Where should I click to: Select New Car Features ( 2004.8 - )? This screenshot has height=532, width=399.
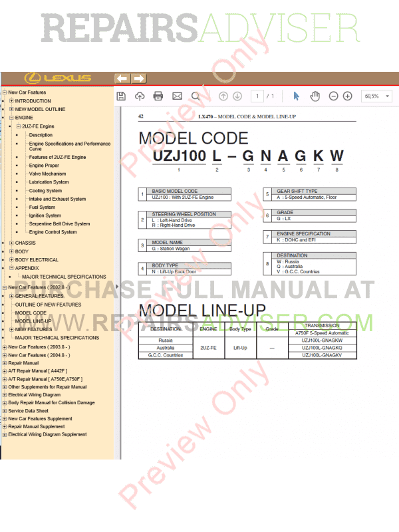(39, 355)
